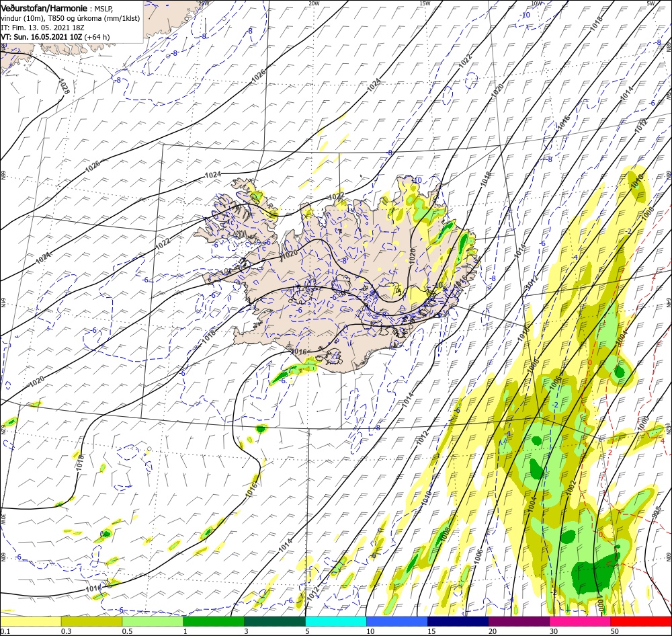Pick the cyan 5–10 mm legend swatch
Image resolution: width=672 pixels, height=636 pixels.
click(336, 621)
